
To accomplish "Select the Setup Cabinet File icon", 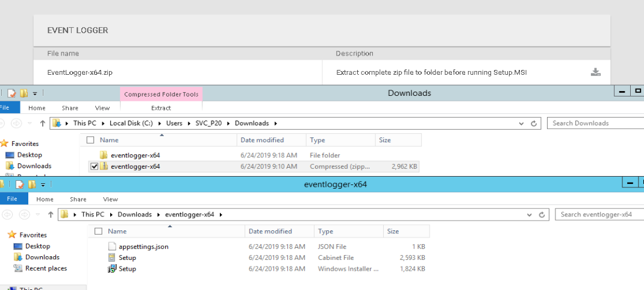I will tap(112, 257).
